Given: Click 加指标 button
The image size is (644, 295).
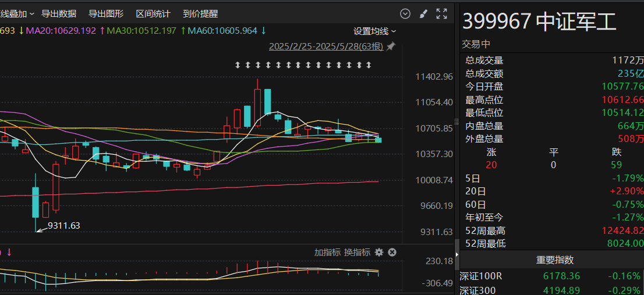Looking at the screenshot, I should click(x=327, y=253).
